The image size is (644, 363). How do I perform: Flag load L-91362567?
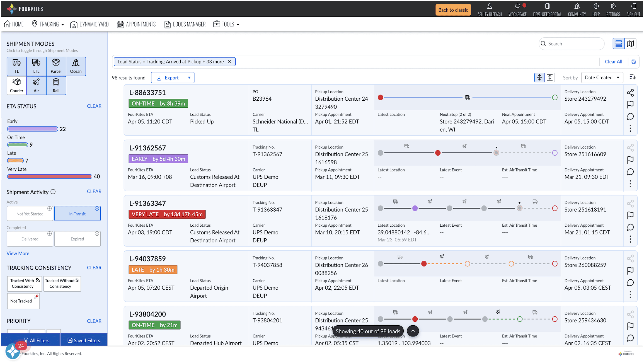pos(630,160)
